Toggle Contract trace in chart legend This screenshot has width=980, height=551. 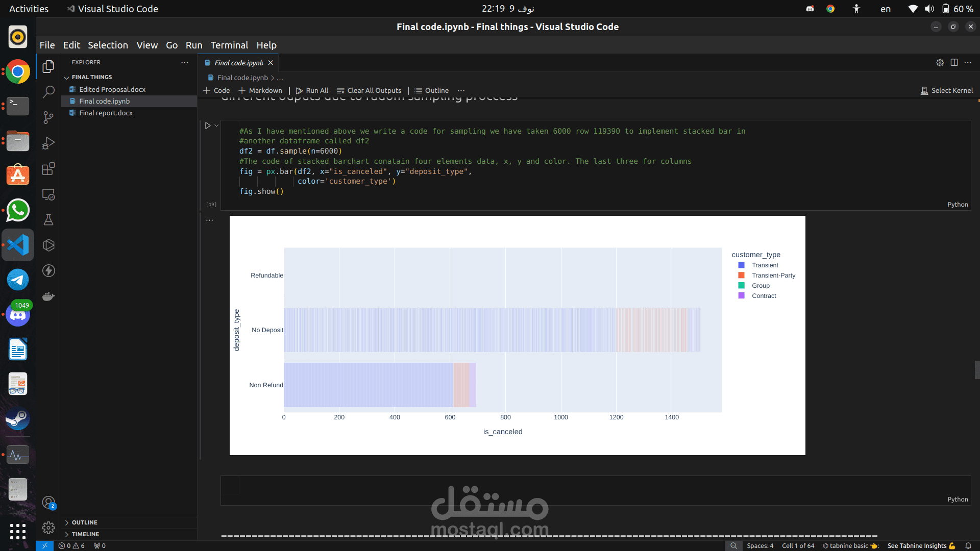(x=764, y=296)
